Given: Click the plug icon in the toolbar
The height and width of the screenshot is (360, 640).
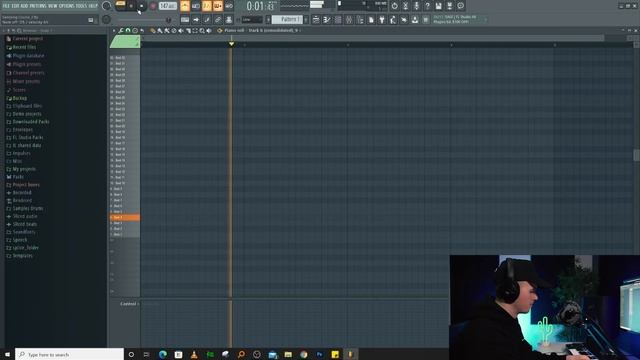Looking at the screenshot, I should coord(382,20).
